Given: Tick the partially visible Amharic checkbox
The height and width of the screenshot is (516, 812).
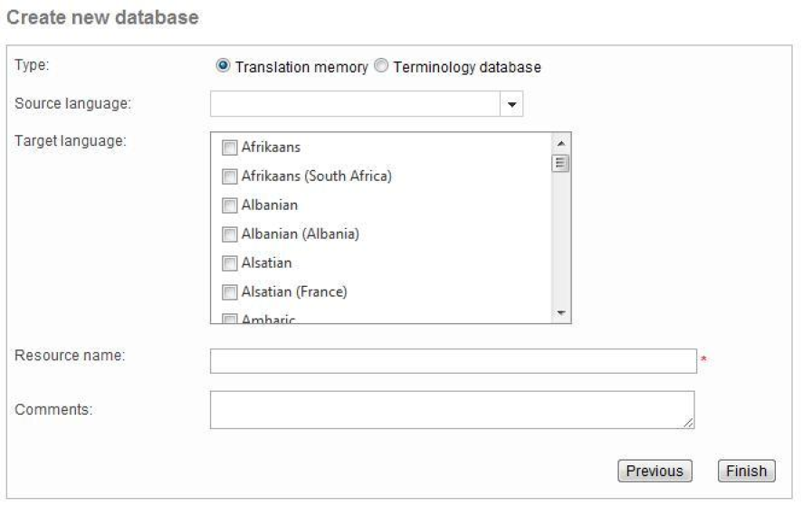Looking at the screenshot, I should [x=229, y=319].
